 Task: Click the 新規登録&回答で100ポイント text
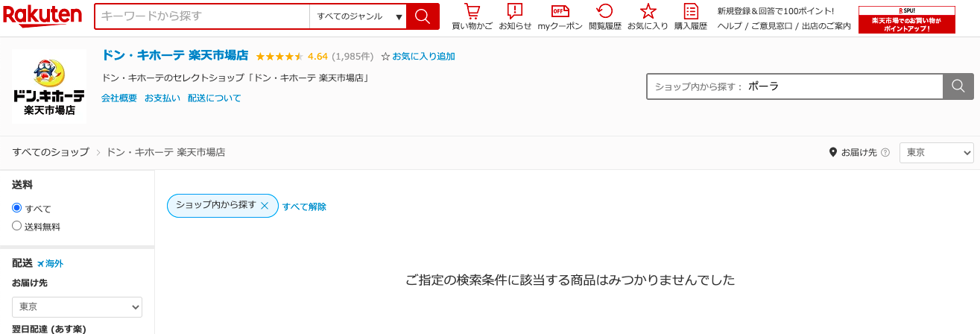tap(776, 11)
